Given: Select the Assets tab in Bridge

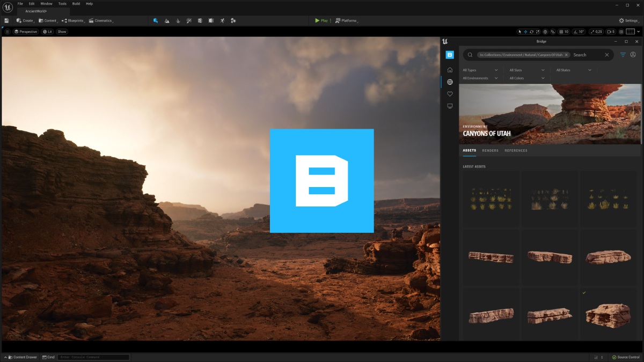Looking at the screenshot, I should coord(470,151).
